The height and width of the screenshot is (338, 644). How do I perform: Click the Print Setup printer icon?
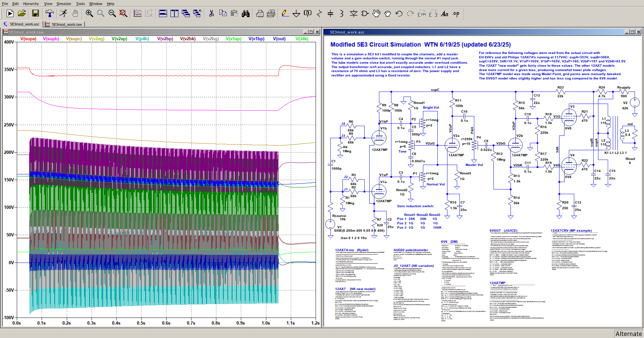coord(260,13)
